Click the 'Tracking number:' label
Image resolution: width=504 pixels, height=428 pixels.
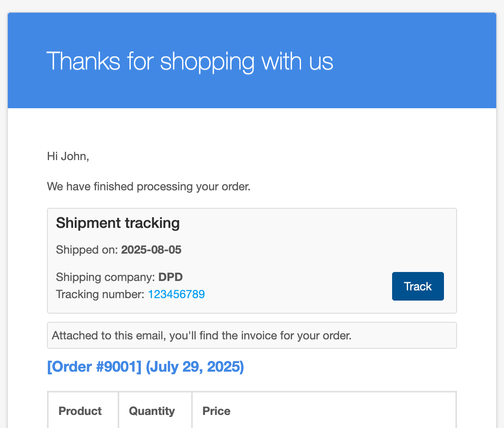tap(100, 294)
